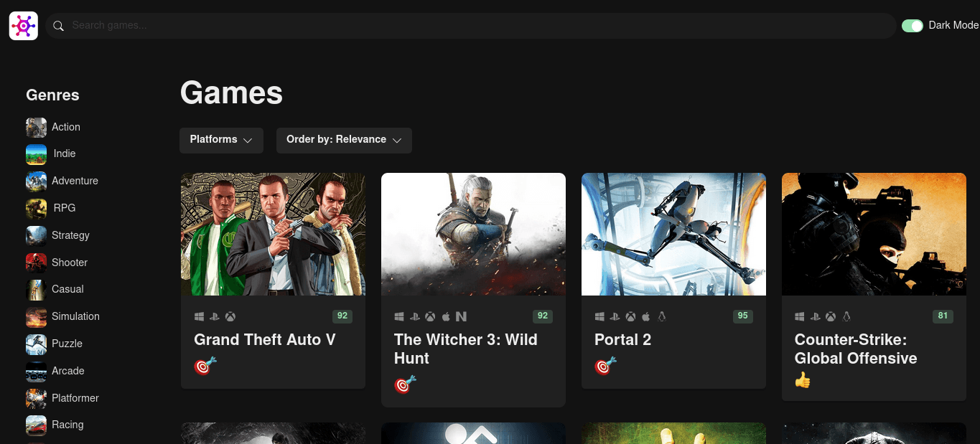This screenshot has height=444, width=980.
Task: Click the Linux platform icon on Portal 2
Action: [x=661, y=316]
